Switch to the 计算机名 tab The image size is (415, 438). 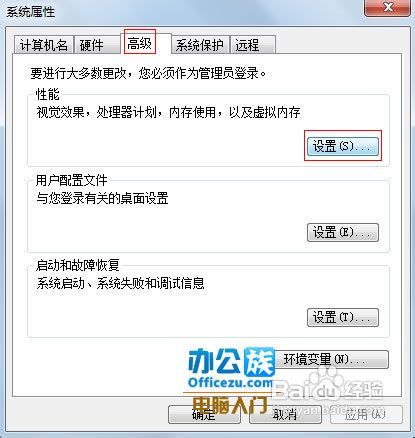pyautogui.click(x=43, y=45)
